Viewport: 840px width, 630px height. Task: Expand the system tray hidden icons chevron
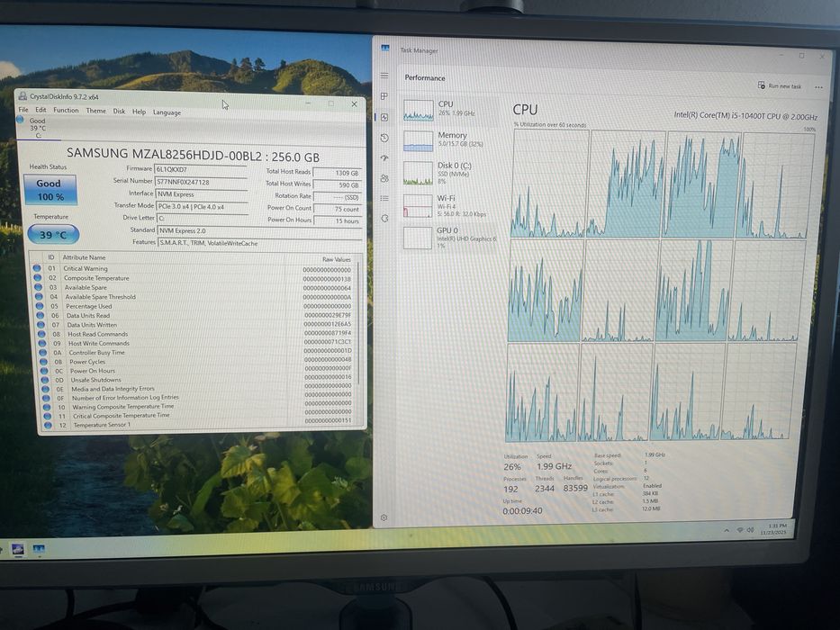727,530
